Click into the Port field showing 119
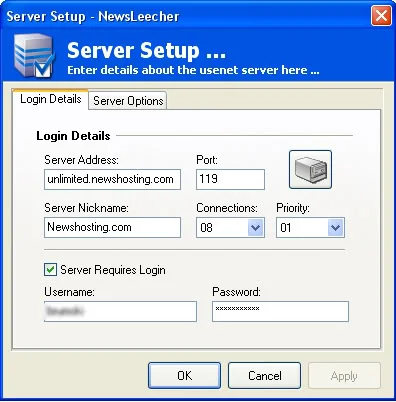Image resolution: width=396 pixels, height=402 pixels. click(230, 179)
